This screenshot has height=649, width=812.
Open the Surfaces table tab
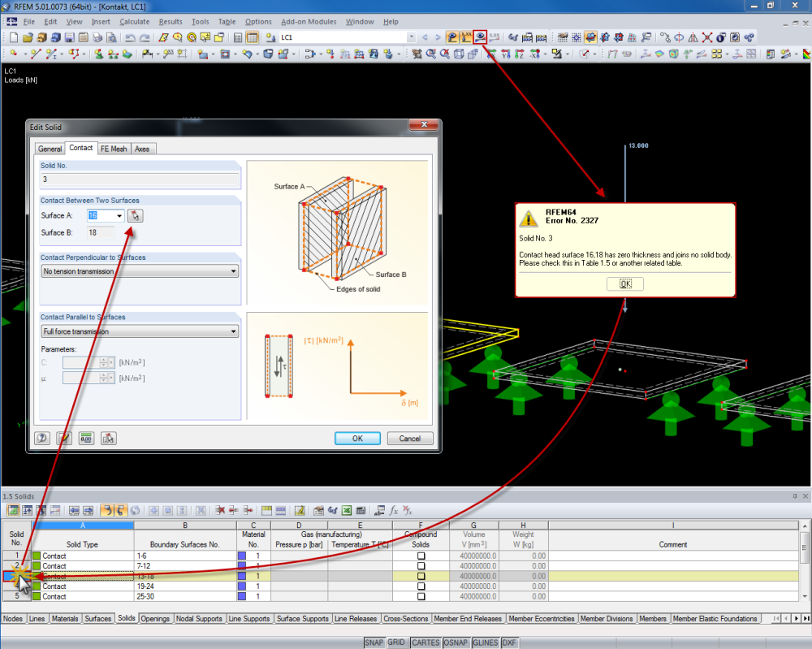[x=98, y=618]
